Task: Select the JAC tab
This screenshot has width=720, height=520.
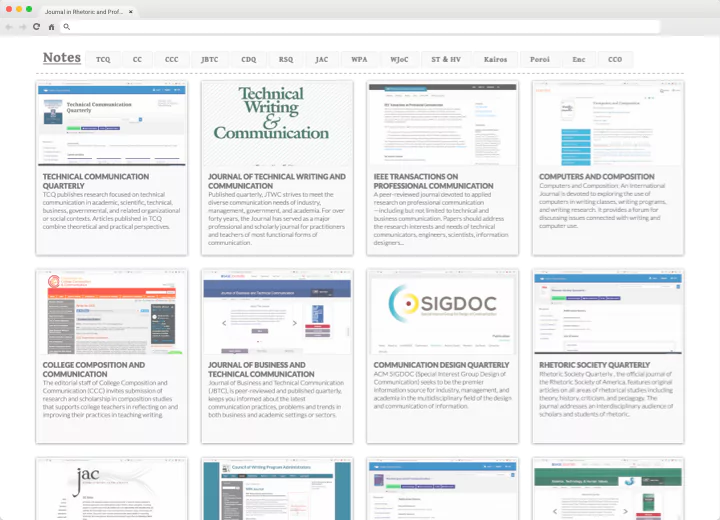Action: click(x=322, y=59)
